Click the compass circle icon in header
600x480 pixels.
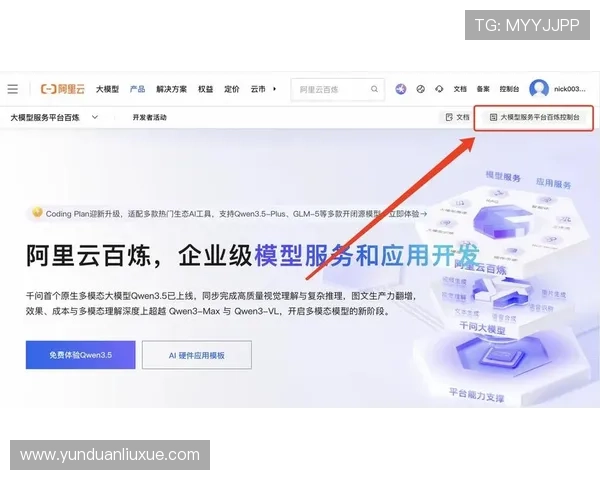[421, 89]
